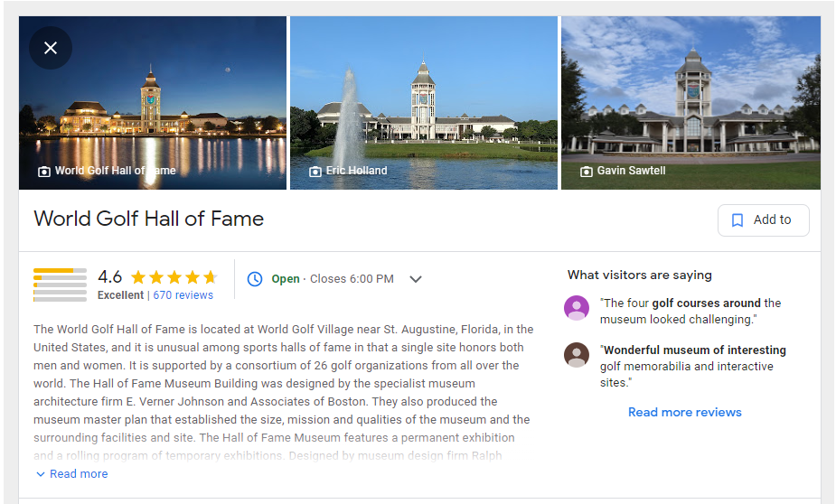Open the fountain photo by Eric Holland
This screenshot has height=504, width=836.
click(424, 103)
